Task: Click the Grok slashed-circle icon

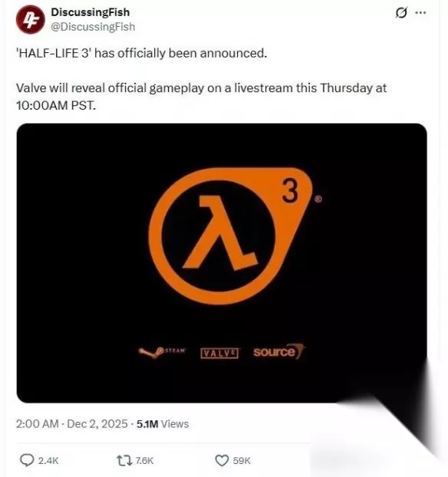Action: point(401,13)
